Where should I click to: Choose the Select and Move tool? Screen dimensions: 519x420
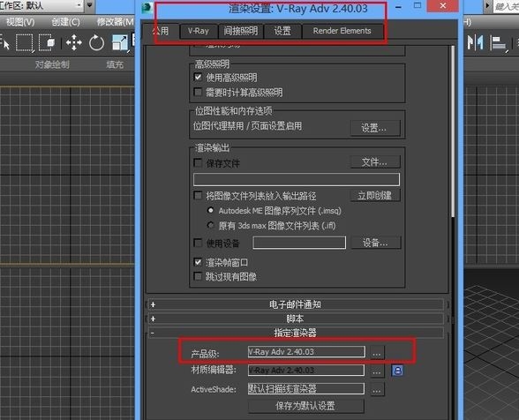click(74, 42)
